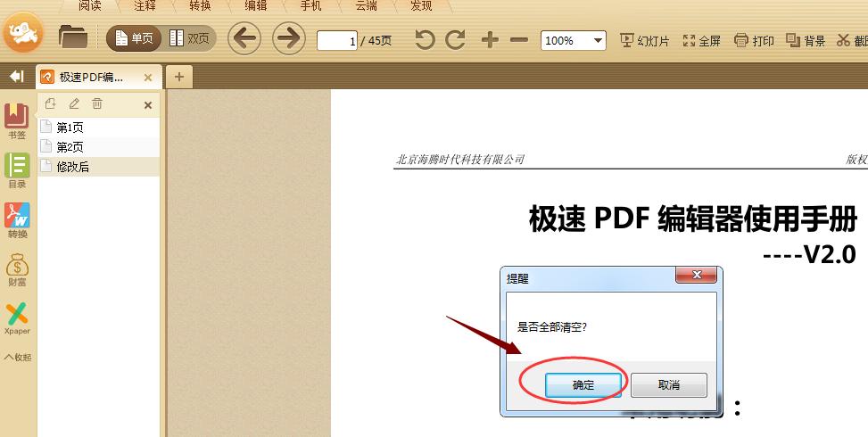Select the 第2页 bookmark
Image resolution: width=868 pixels, height=437 pixels.
tap(98, 147)
